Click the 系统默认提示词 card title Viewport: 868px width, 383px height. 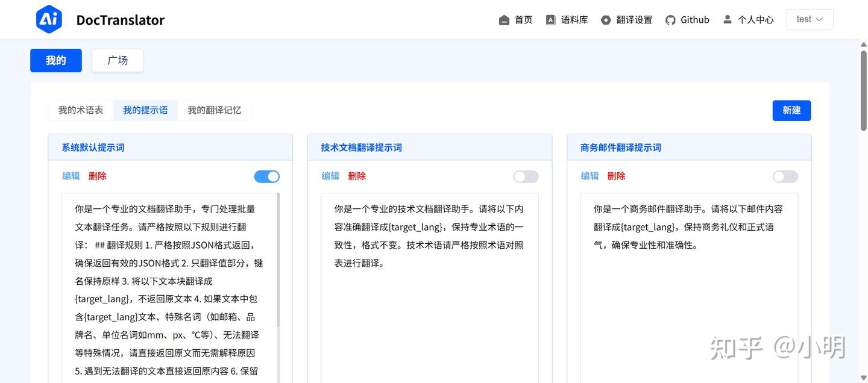coord(93,148)
